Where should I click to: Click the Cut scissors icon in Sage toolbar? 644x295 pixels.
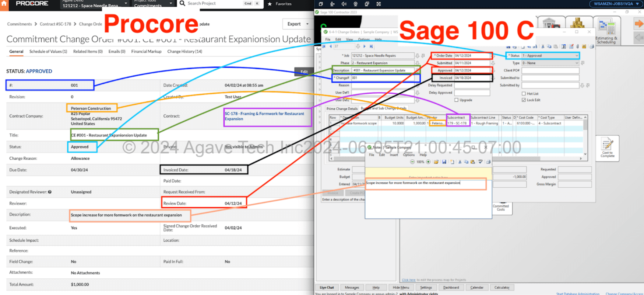pos(543,46)
